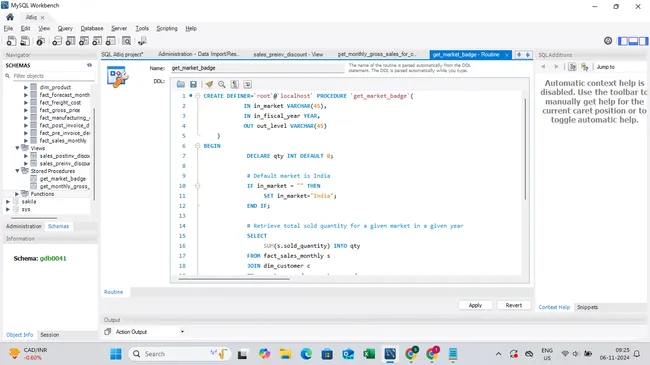The image size is (650, 365).
Task: Open the Action Output dropdown
Action: [182, 331]
